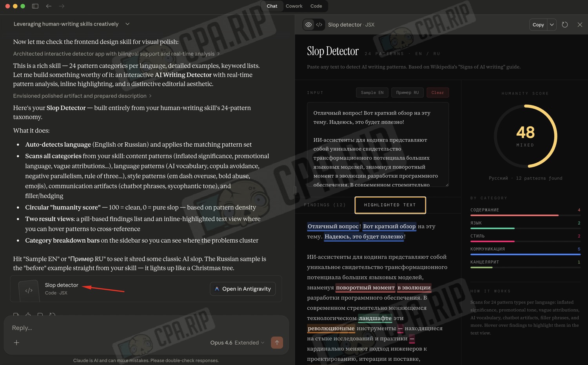The image size is (588, 365).
Task: Go back with the left arrow
Action: click(49, 6)
